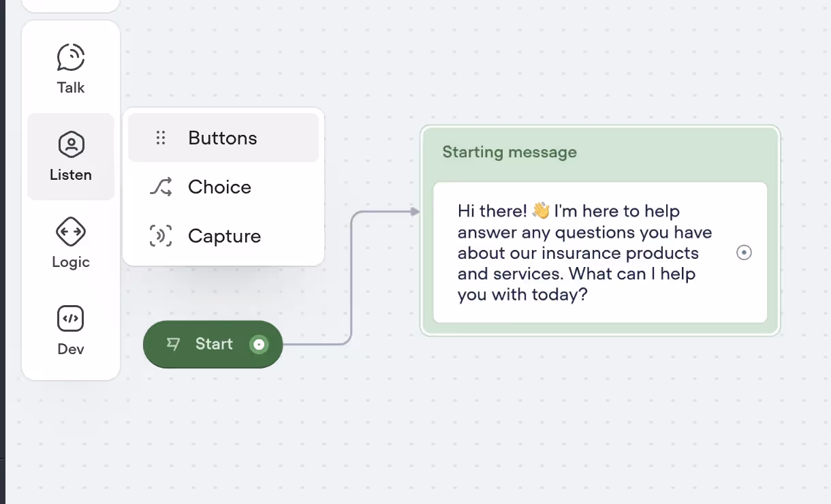Click the Logic label in sidebar

(71, 262)
